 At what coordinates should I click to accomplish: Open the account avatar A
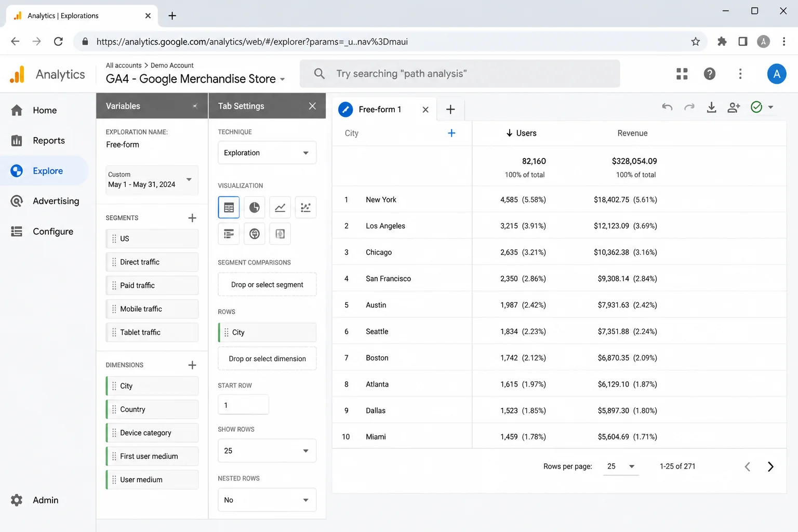pos(777,74)
